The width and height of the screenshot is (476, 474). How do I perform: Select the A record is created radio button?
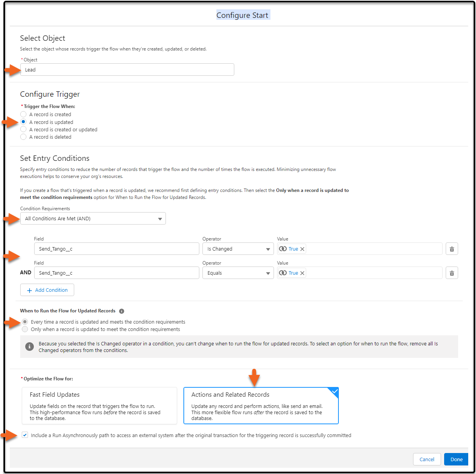[x=23, y=114]
